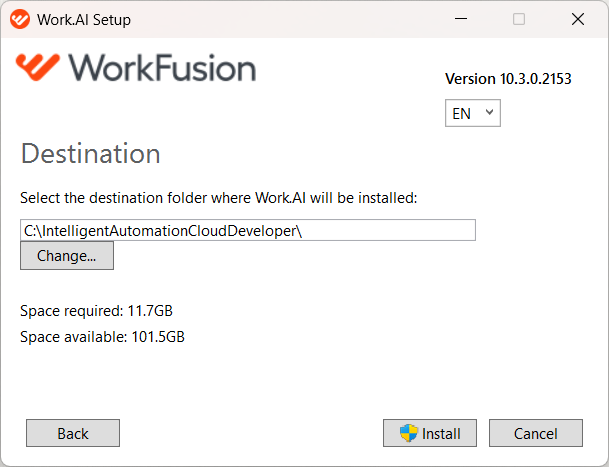The width and height of the screenshot is (609, 467).
Task: Click the chevron arrow of the language selector
Action: click(489, 112)
